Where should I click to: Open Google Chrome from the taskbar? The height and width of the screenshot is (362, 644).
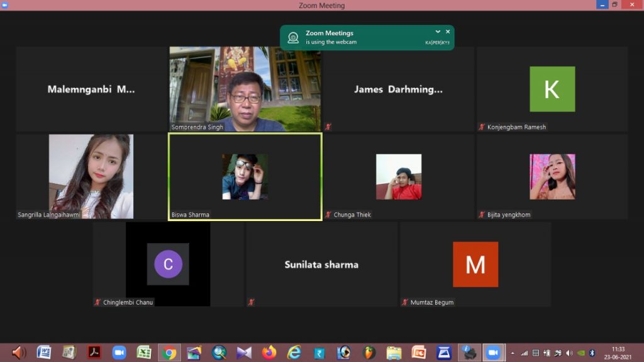point(169,353)
